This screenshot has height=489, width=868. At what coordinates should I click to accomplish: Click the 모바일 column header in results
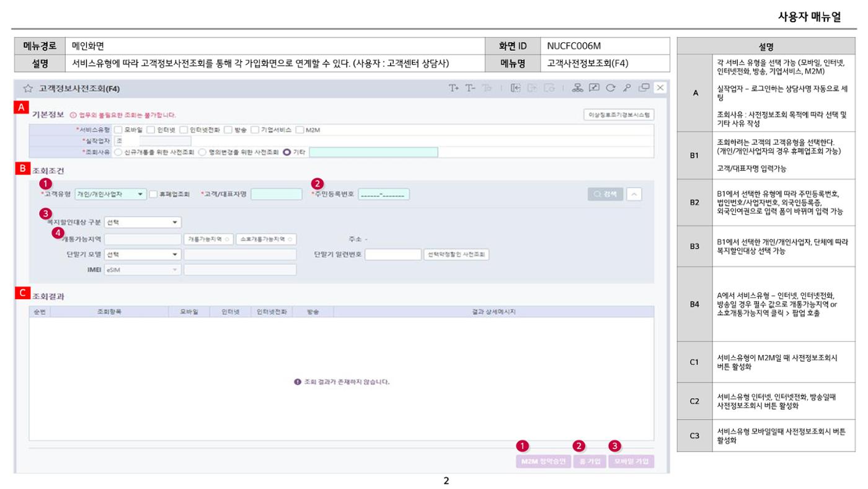click(x=189, y=312)
